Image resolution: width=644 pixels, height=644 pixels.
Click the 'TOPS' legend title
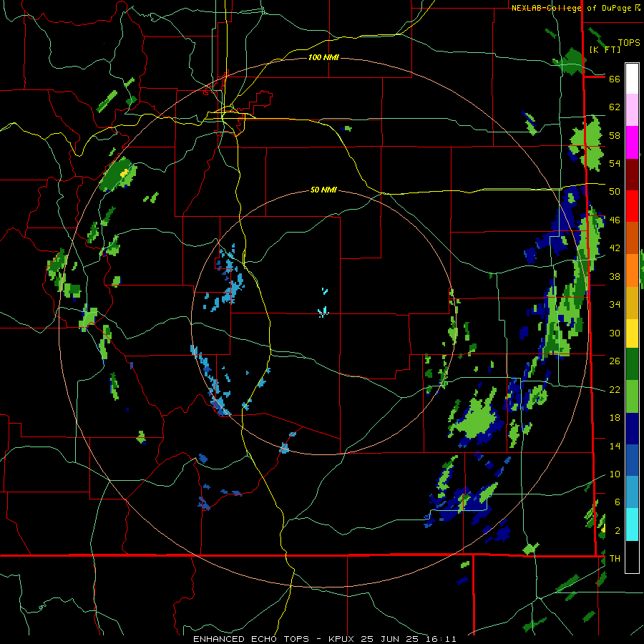(x=629, y=43)
